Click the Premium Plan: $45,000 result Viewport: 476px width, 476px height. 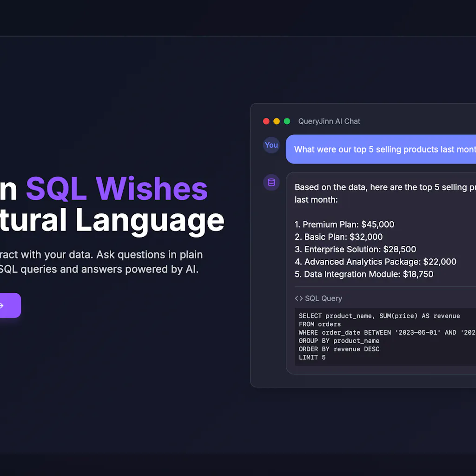pos(344,225)
